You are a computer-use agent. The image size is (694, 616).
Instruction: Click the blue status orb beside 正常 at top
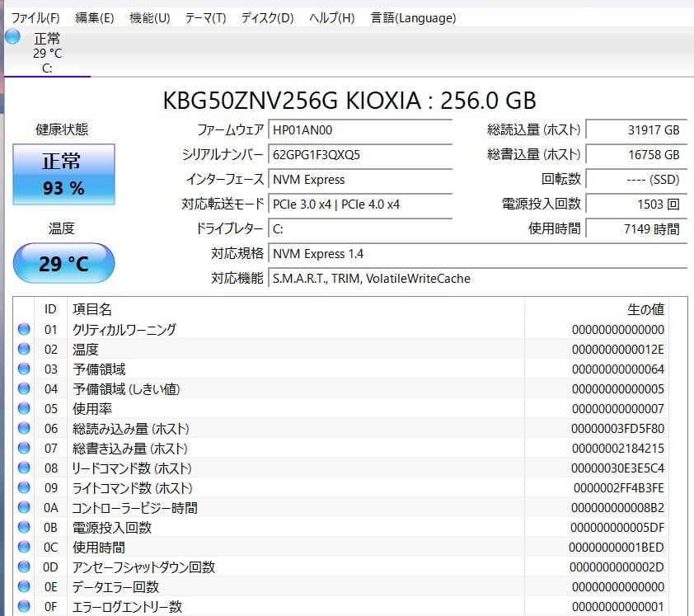click(x=12, y=37)
